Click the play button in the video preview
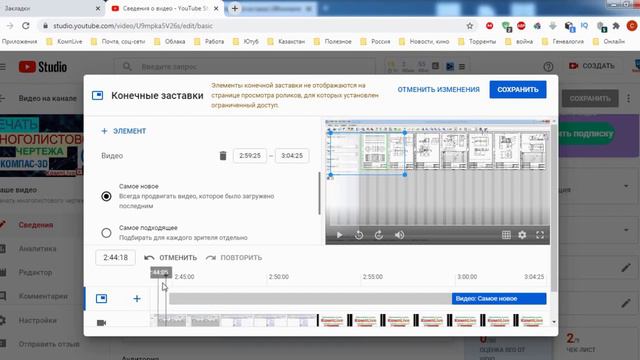This screenshot has height=360, width=640. (x=339, y=235)
